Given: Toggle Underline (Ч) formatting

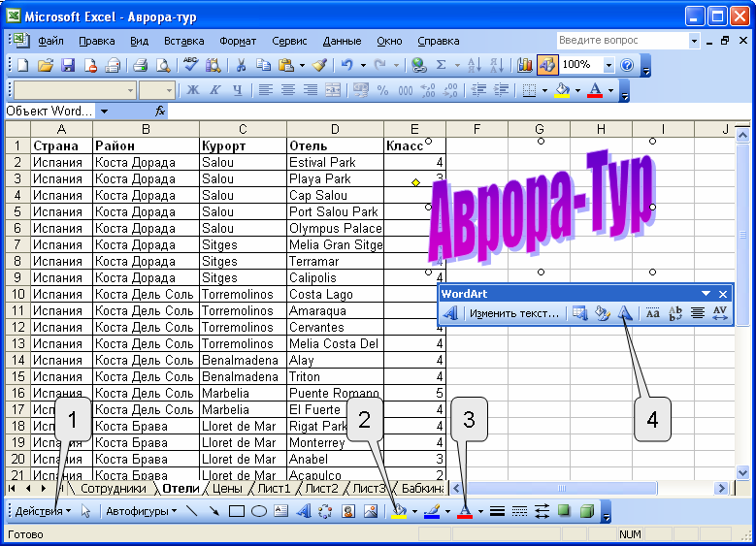Looking at the screenshot, I should click(237, 90).
